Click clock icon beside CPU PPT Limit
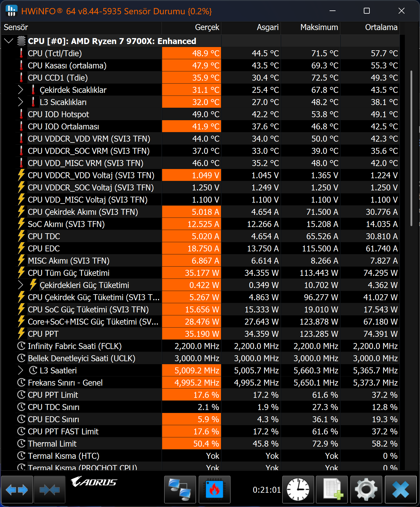 21,395
